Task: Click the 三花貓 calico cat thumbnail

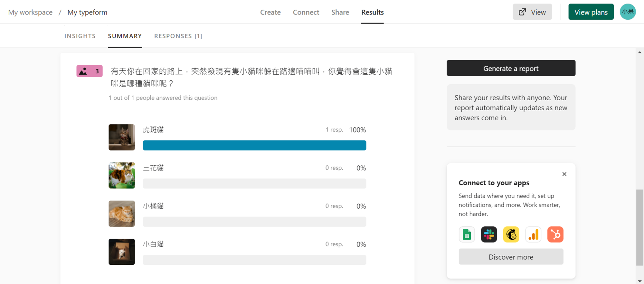Action: coord(122,176)
